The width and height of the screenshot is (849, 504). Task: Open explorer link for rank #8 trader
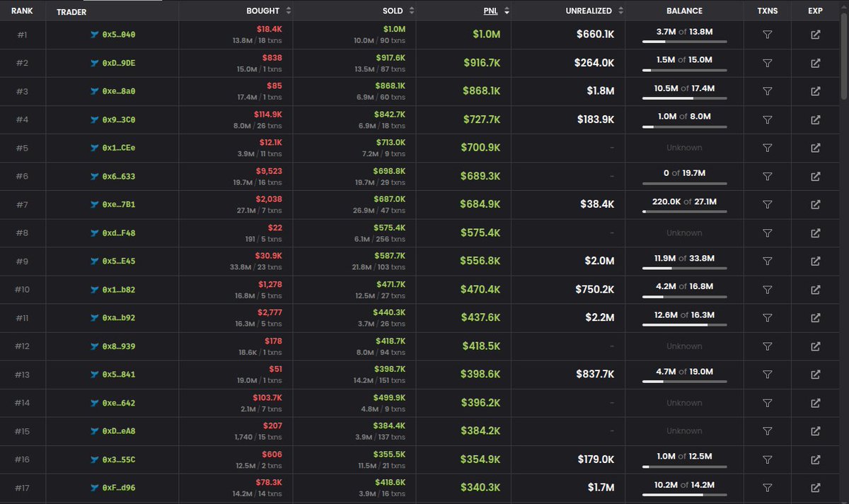click(x=815, y=233)
